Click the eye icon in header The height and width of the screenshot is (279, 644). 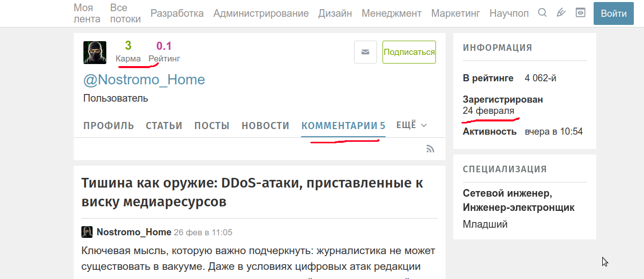coord(580,13)
